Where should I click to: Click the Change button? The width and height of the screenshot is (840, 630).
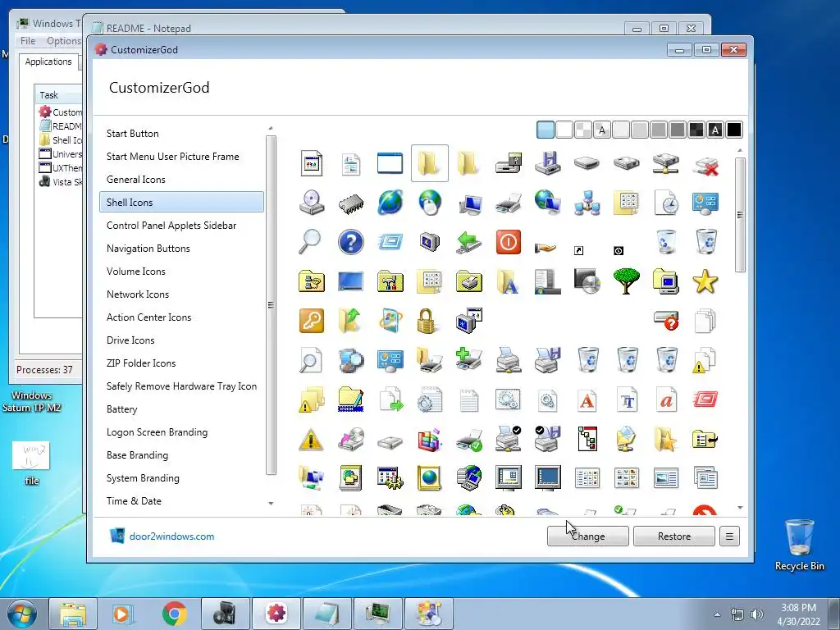(x=587, y=536)
